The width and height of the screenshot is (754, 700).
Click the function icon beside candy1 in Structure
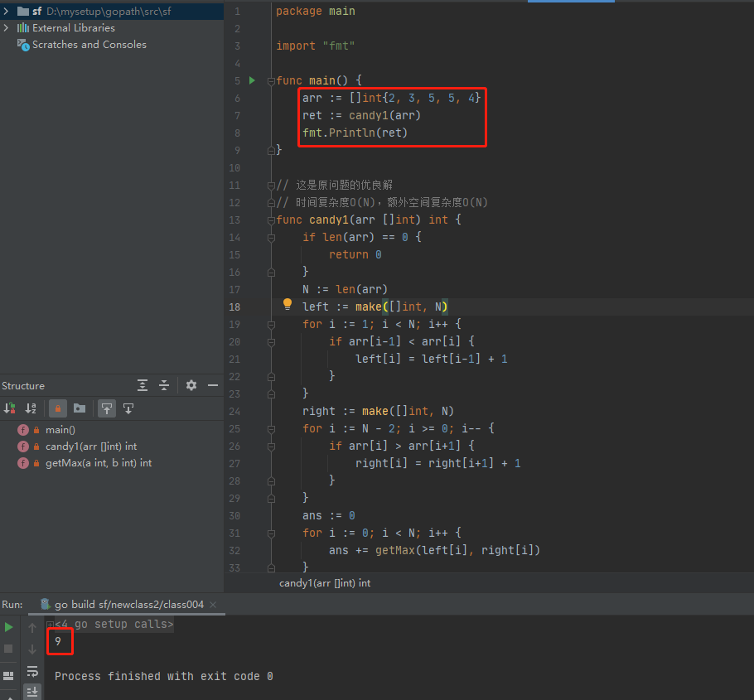point(22,447)
